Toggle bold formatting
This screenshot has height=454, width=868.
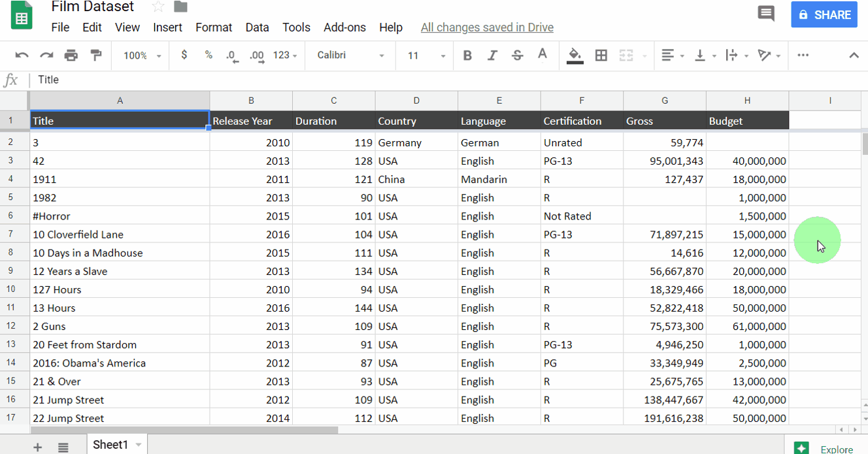point(467,56)
